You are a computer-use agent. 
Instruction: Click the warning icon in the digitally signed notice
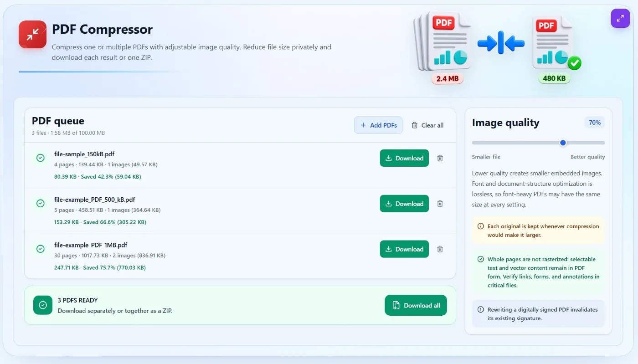point(480,310)
